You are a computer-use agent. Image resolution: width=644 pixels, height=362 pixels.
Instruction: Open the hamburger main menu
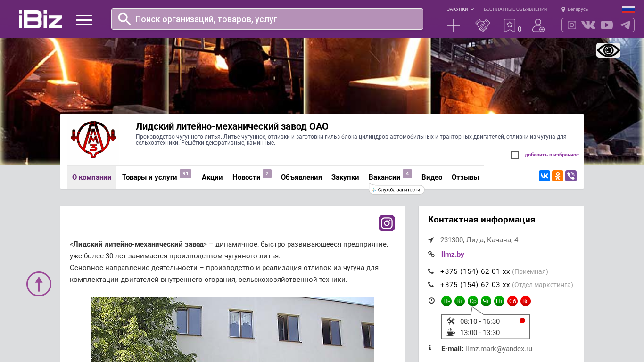point(84,20)
